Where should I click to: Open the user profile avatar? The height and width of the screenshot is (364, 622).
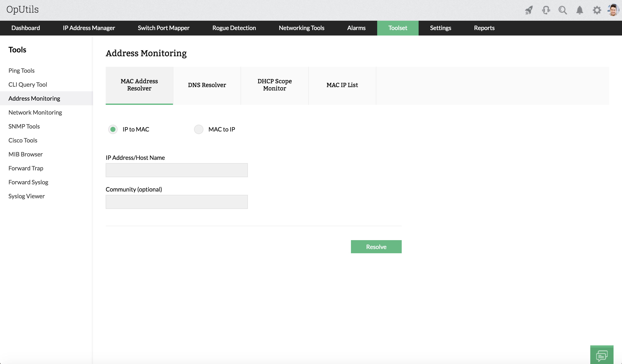(613, 10)
